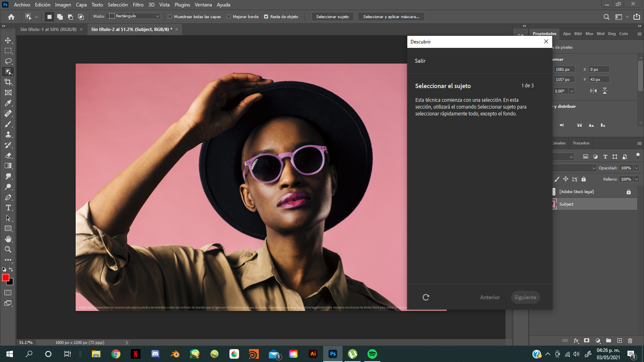Click the Home icon

coord(11,17)
